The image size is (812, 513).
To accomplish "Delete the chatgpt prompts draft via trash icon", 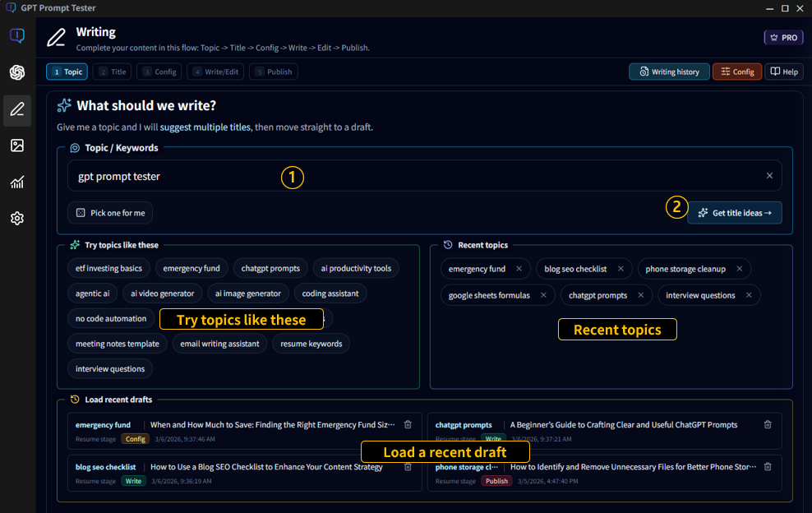I will click(x=768, y=425).
